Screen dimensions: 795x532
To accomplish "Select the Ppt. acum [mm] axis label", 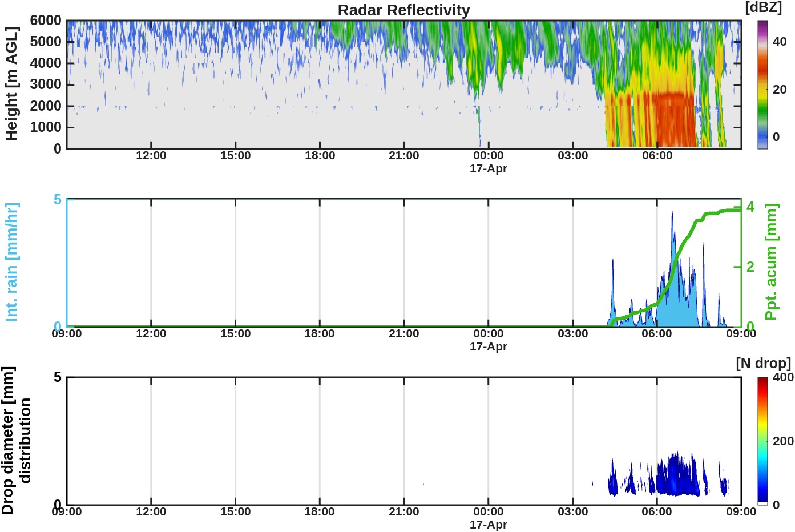I will pyautogui.click(x=772, y=262).
